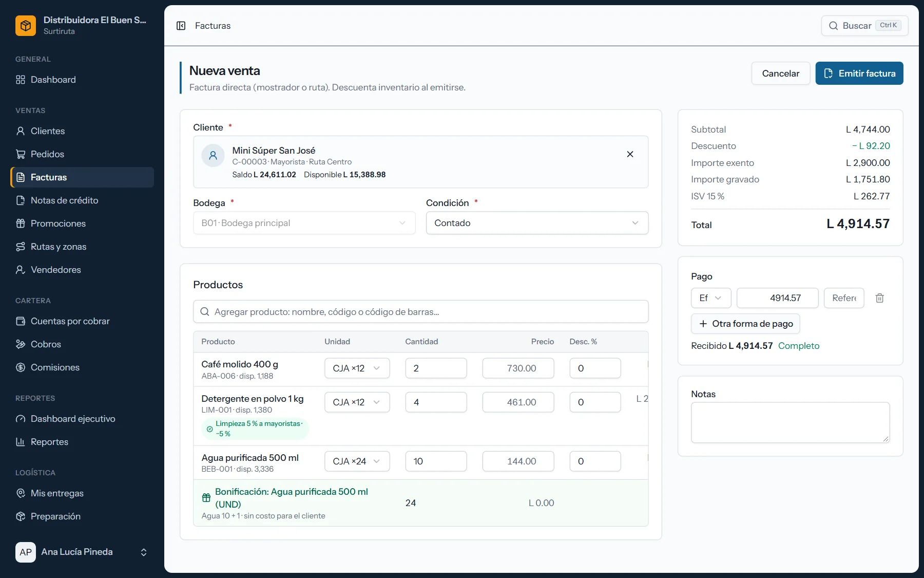Click the client avatar icon for Mini Súper San José
The width and height of the screenshot is (924, 578).
[213, 155]
